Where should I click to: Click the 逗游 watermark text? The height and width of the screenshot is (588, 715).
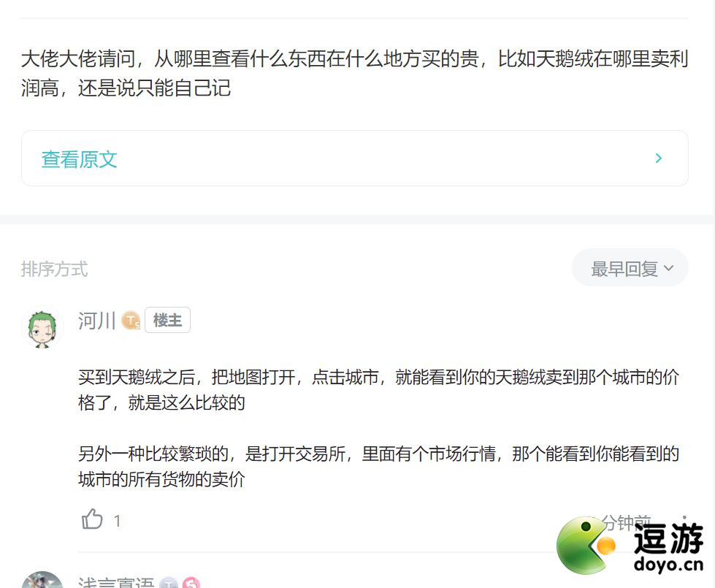668,538
